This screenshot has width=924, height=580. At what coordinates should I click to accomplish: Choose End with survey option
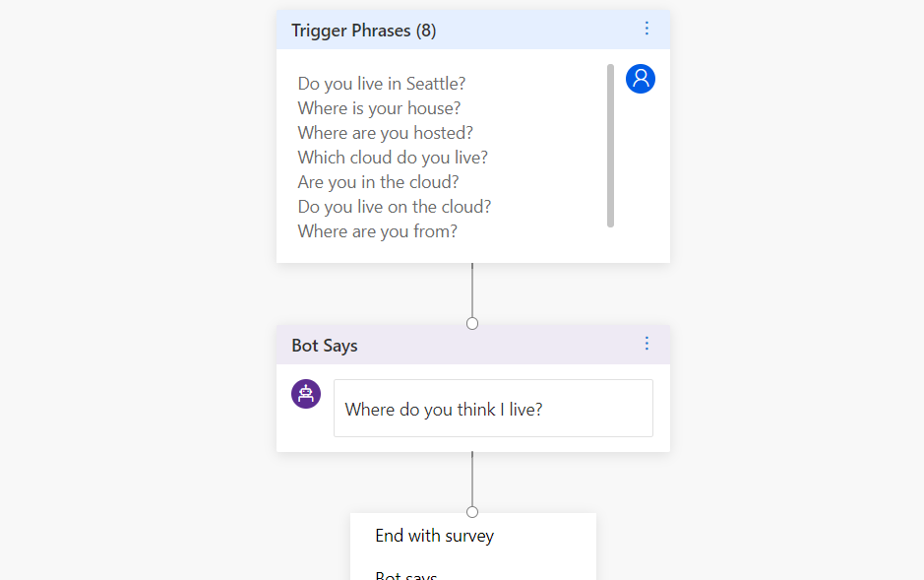(434, 537)
